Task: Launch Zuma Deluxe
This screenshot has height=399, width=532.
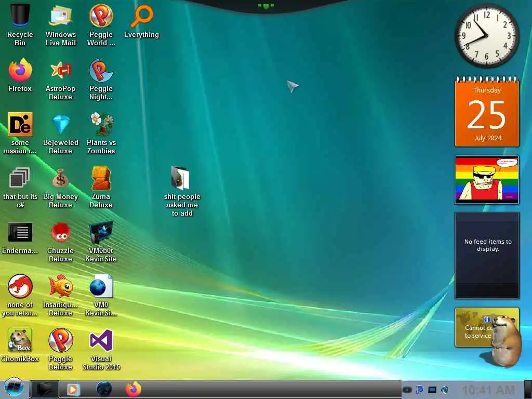Action: 101,187
